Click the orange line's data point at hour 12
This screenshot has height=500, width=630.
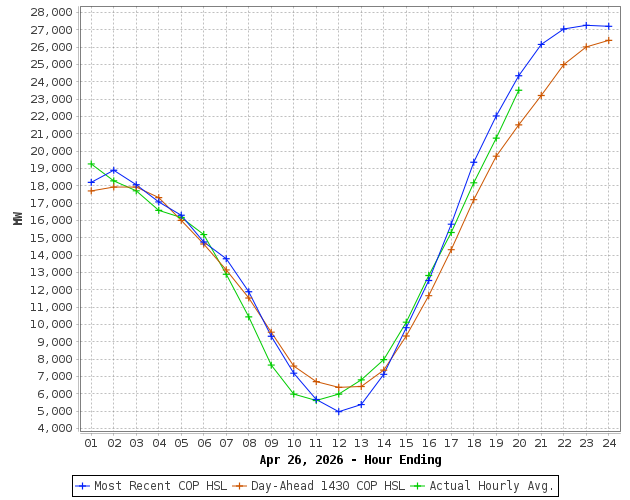339,387
